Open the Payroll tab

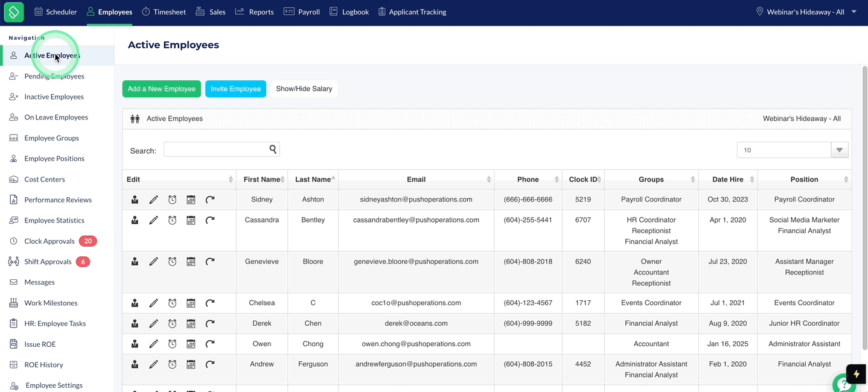pyautogui.click(x=302, y=11)
